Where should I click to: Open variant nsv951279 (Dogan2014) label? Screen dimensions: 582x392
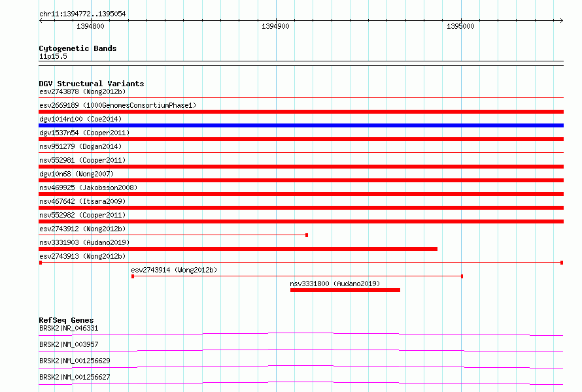tap(80, 146)
